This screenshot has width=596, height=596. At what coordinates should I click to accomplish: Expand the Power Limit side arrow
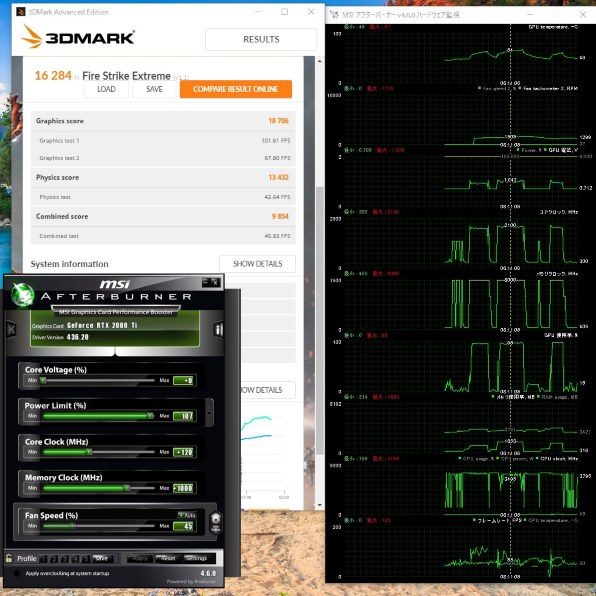(209, 413)
